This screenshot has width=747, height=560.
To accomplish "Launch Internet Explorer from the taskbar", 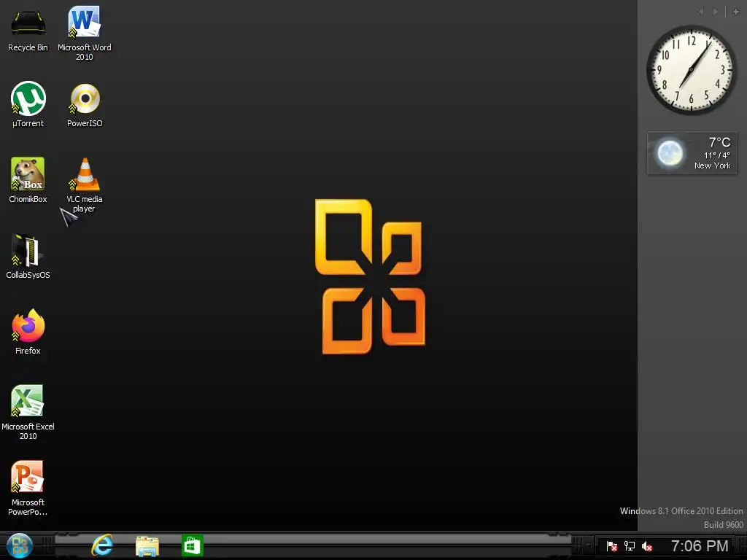I will coord(102,545).
